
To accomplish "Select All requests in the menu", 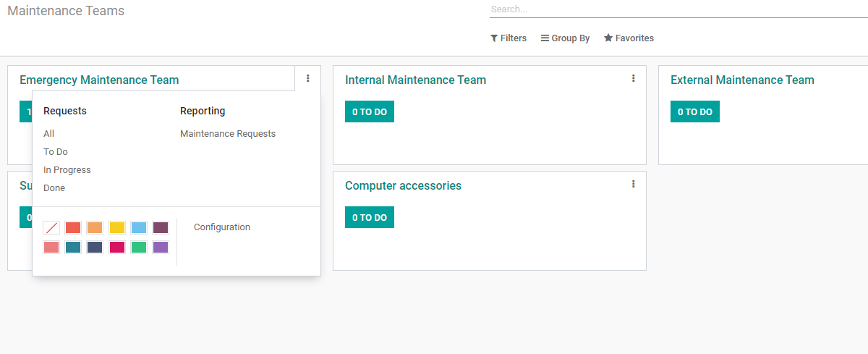I will (x=48, y=134).
